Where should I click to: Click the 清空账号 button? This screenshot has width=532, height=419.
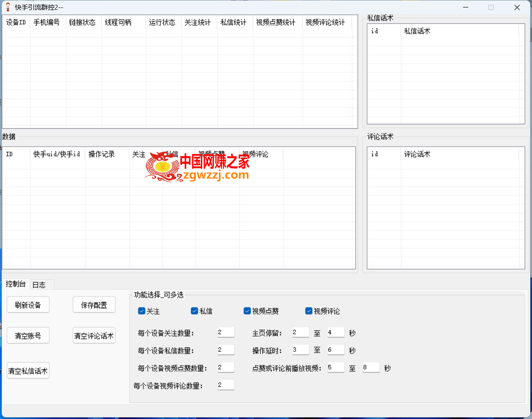(x=28, y=336)
